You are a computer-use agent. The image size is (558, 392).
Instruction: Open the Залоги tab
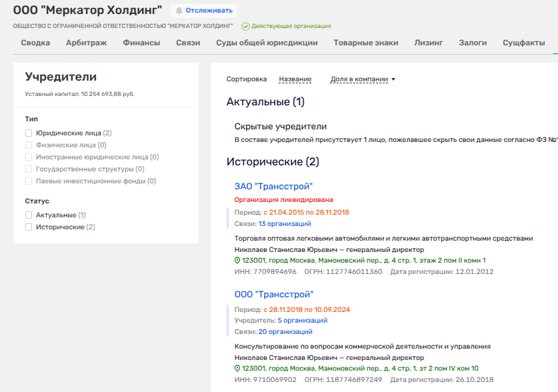point(473,43)
